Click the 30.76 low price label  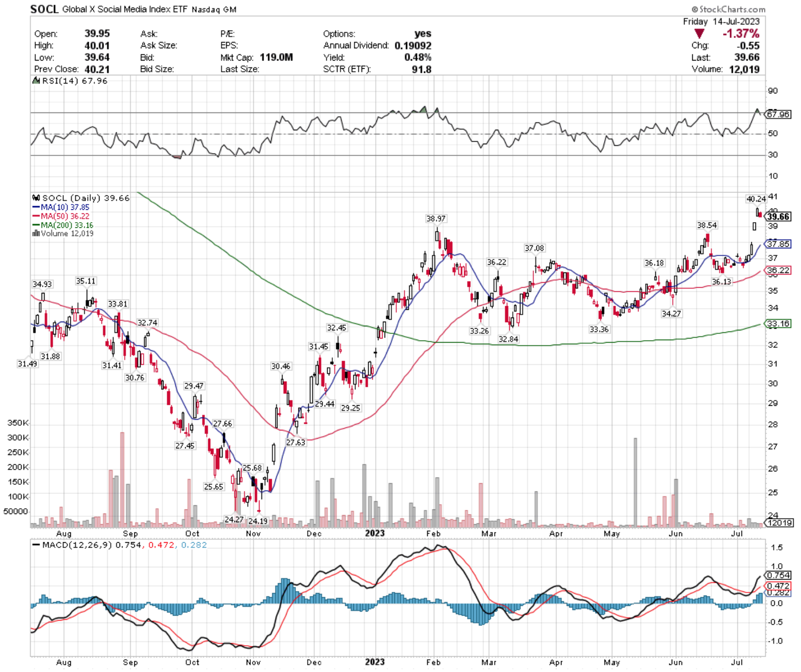coord(135,378)
